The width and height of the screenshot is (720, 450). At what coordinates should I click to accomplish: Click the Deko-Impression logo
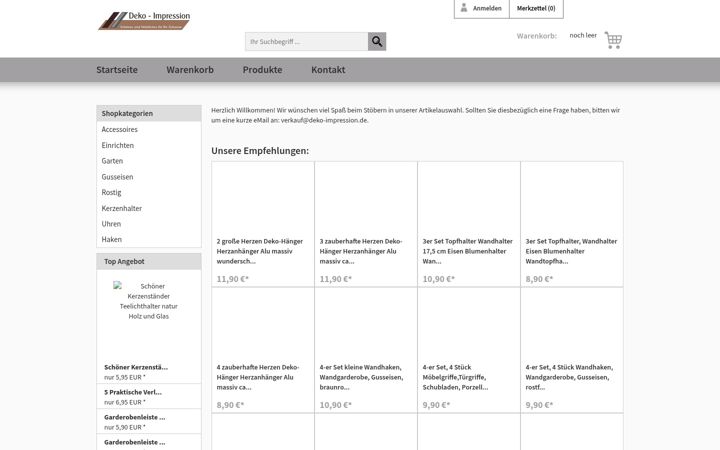(144, 21)
